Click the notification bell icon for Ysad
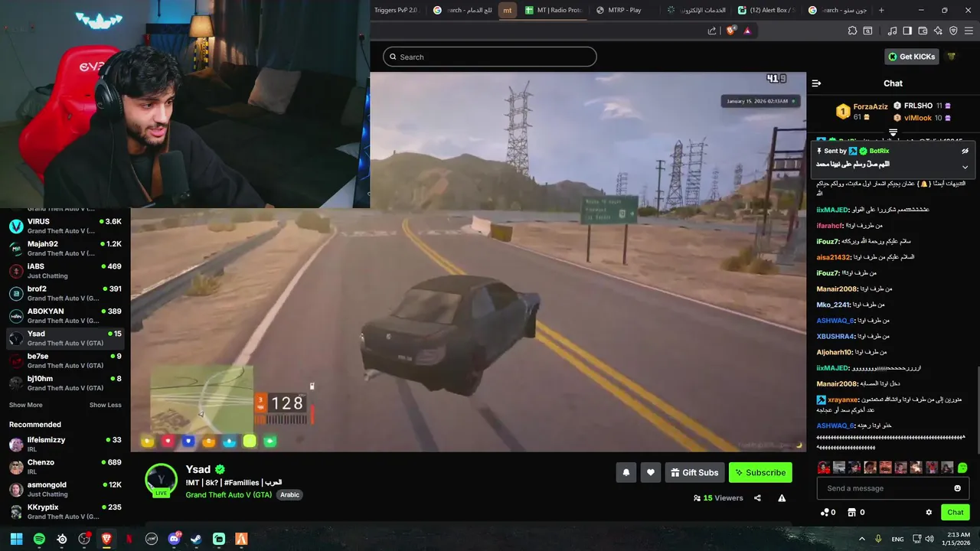Viewport: 980px width, 551px height. (x=626, y=473)
